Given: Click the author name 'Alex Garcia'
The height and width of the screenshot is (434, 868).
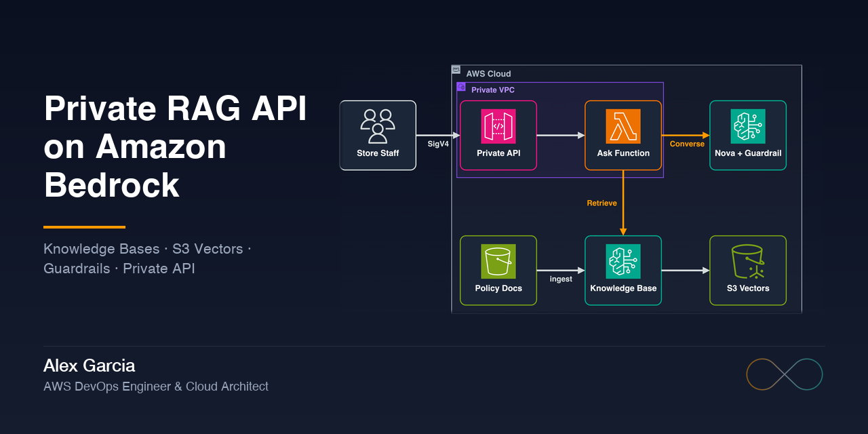Looking at the screenshot, I should coord(89,366).
